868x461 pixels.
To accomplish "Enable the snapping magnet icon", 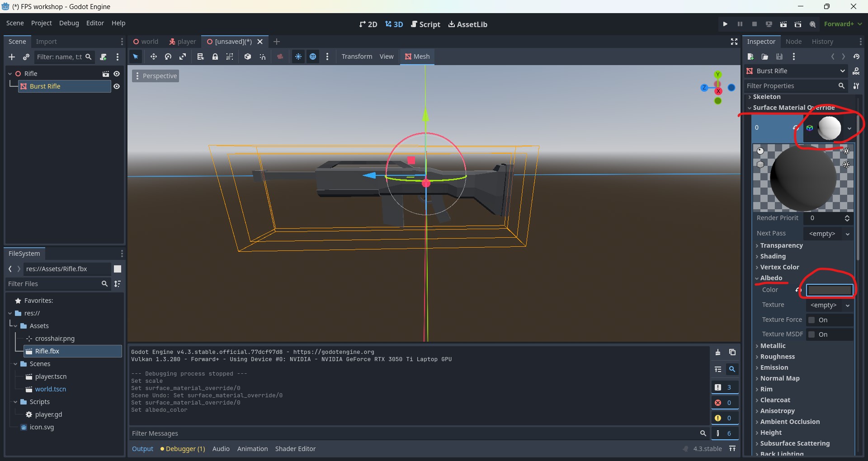I will pos(263,56).
